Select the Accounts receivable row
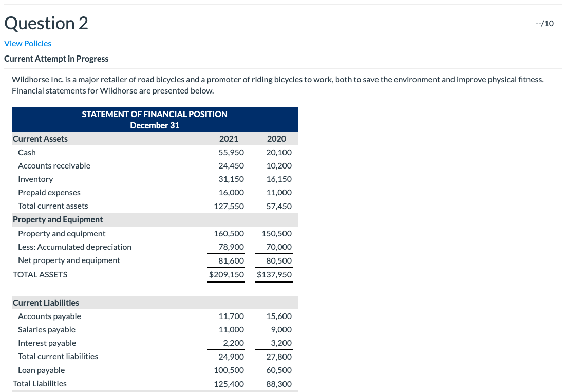Screen dimensions: 566x392 point(54,165)
